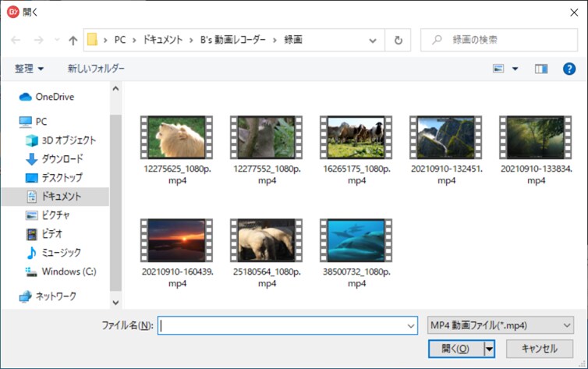Open the ダウンロード folder in sidebar
The width and height of the screenshot is (588, 369).
62,158
